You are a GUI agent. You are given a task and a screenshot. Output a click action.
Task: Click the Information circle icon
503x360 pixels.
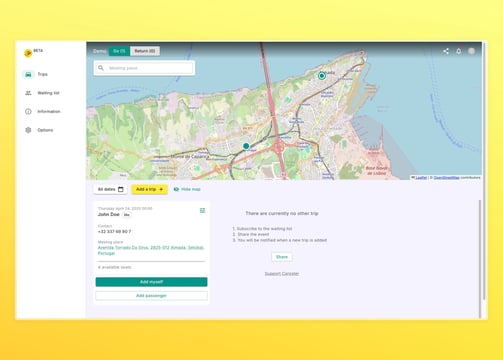tap(28, 111)
